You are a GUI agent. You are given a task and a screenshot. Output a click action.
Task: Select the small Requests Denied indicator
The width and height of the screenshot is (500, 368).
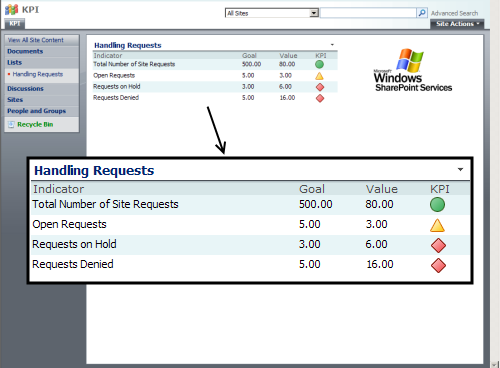click(x=116, y=98)
